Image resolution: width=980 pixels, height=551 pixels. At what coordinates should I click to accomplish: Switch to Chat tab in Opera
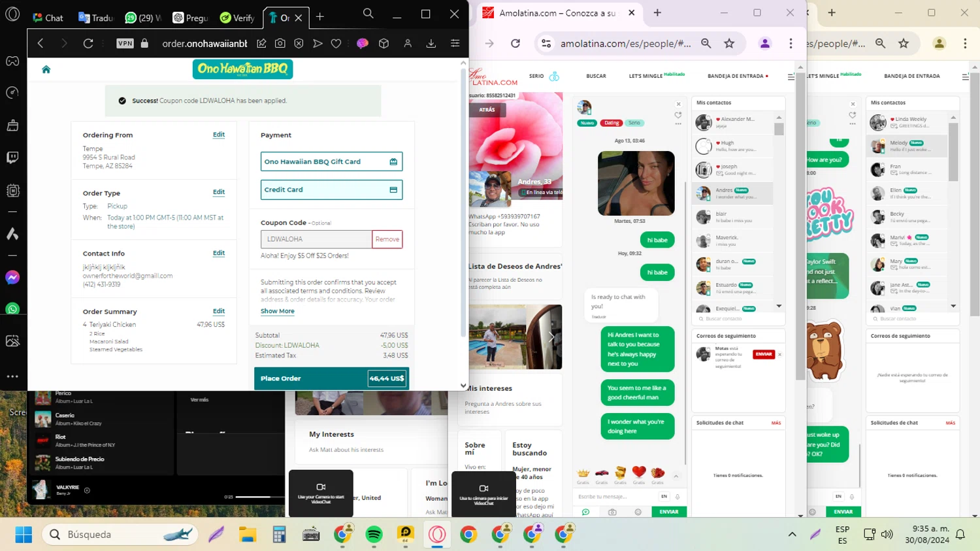coord(48,18)
